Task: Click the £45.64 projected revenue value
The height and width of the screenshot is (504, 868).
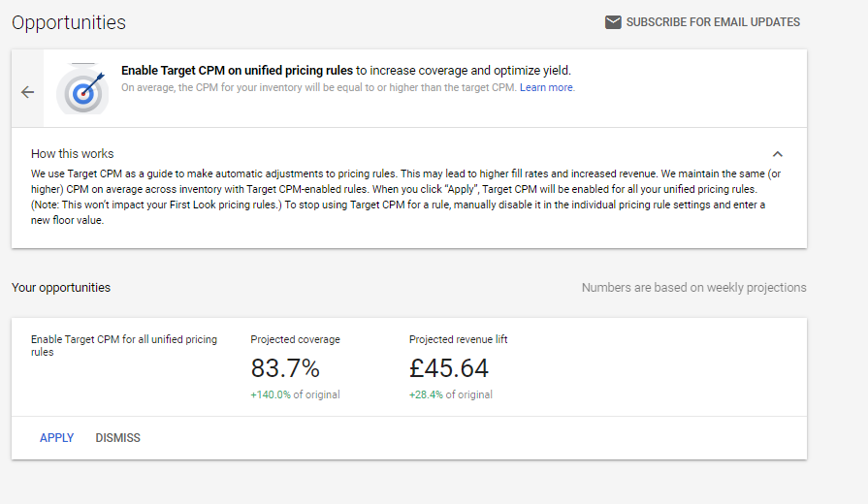Action: (x=449, y=368)
